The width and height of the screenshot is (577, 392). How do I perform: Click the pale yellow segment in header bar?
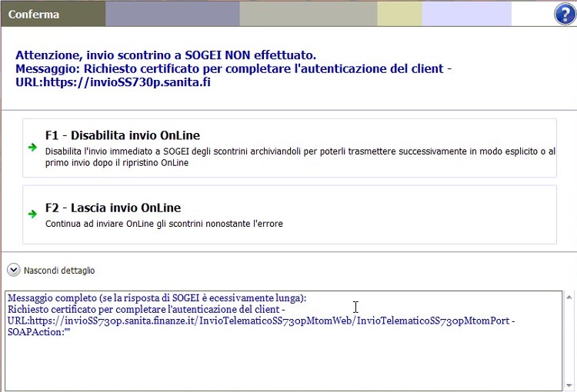click(x=399, y=15)
